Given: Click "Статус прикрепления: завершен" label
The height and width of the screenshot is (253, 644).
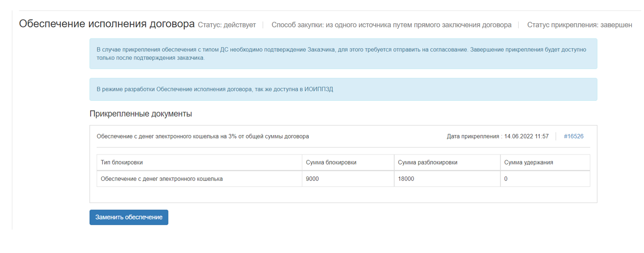Looking at the screenshot, I should click(x=579, y=25).
